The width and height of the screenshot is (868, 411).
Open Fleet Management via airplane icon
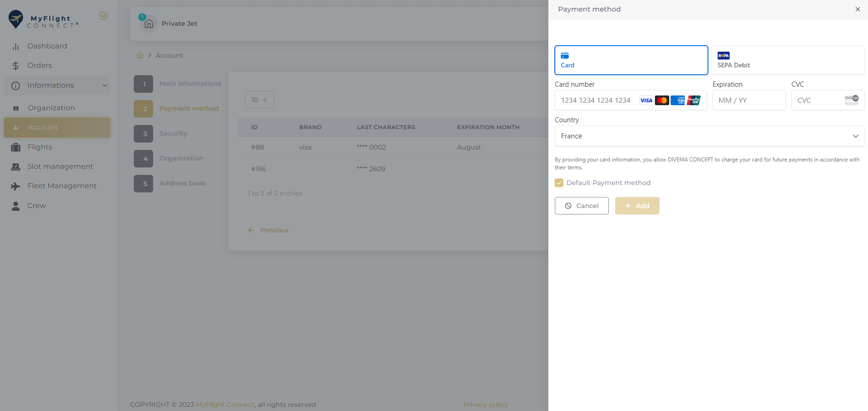(16, 186)
